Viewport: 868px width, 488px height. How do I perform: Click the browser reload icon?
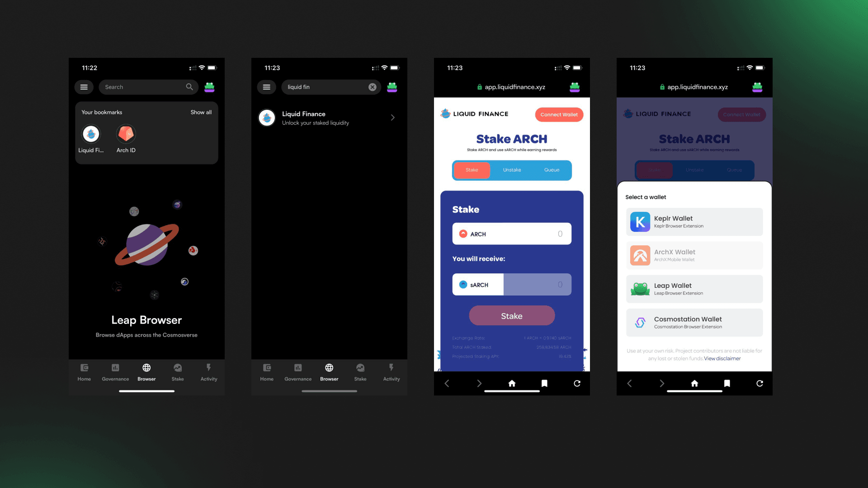tap(577, 383)
